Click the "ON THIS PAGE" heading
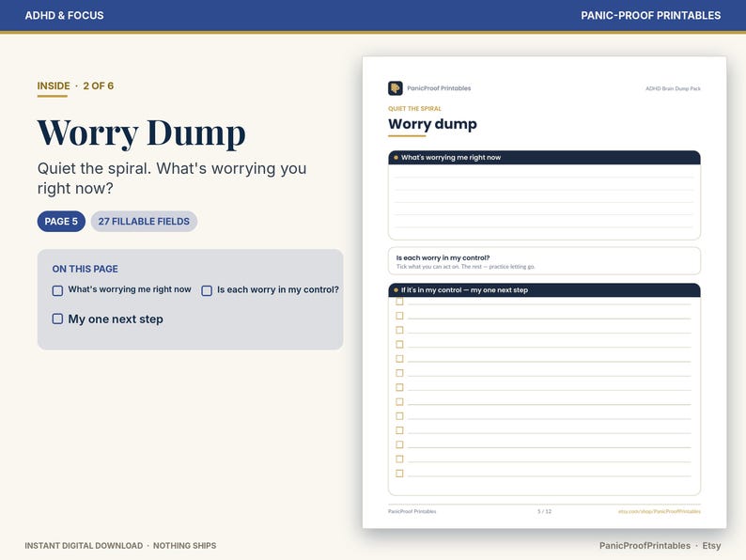Image resolution: width=746 pixels, height=560 pixels. click(x=85, y=269)
